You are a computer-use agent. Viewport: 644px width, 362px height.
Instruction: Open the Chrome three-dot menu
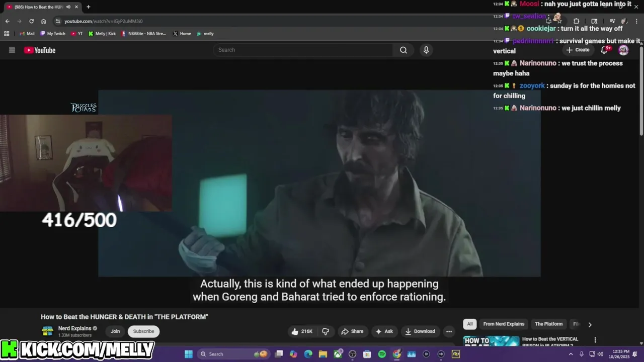pyautogui.click(x=636, y=21)
